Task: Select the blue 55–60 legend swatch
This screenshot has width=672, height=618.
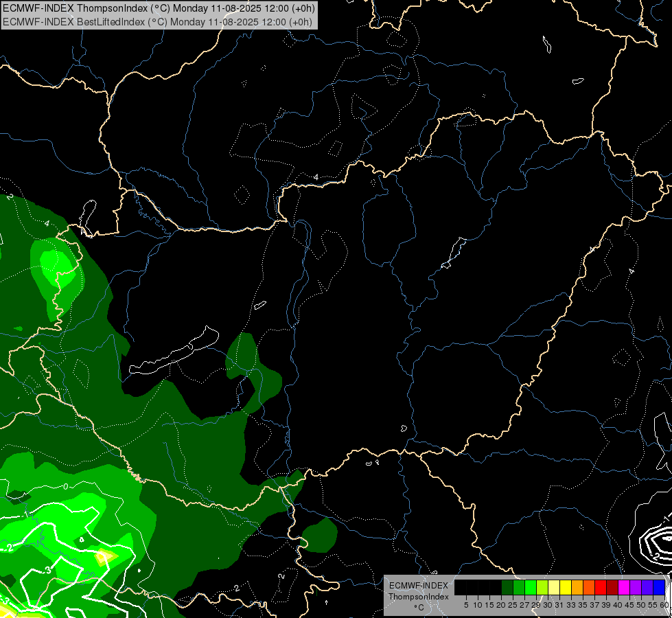Action: [659, 587]
